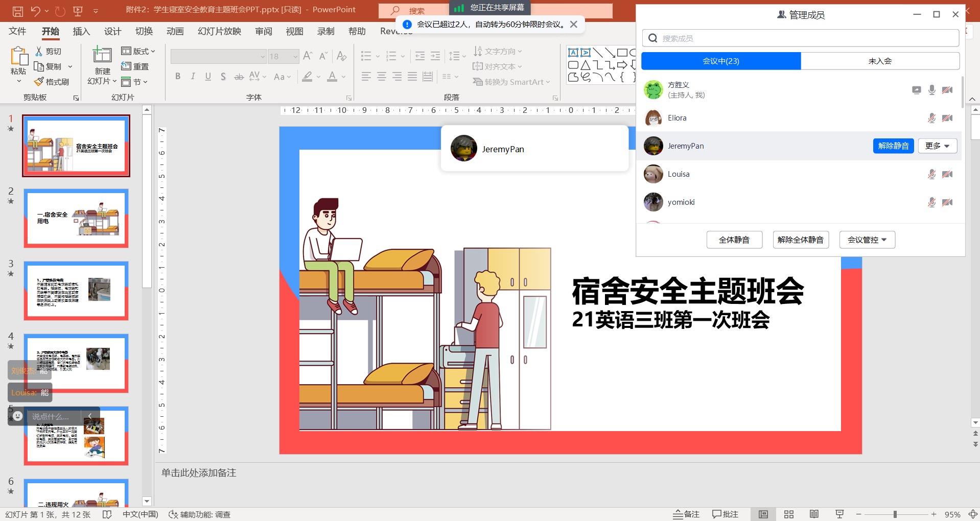
Task: Click Unmute (解除静音) for JeremyPan
Action: pos(893,146)
